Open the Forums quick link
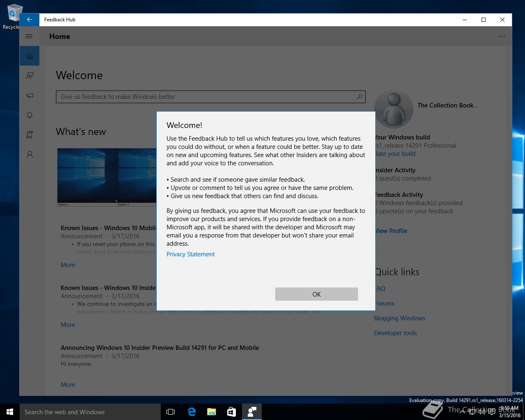Viewport: 525px width, 420px height. click(x=384, y=304)
